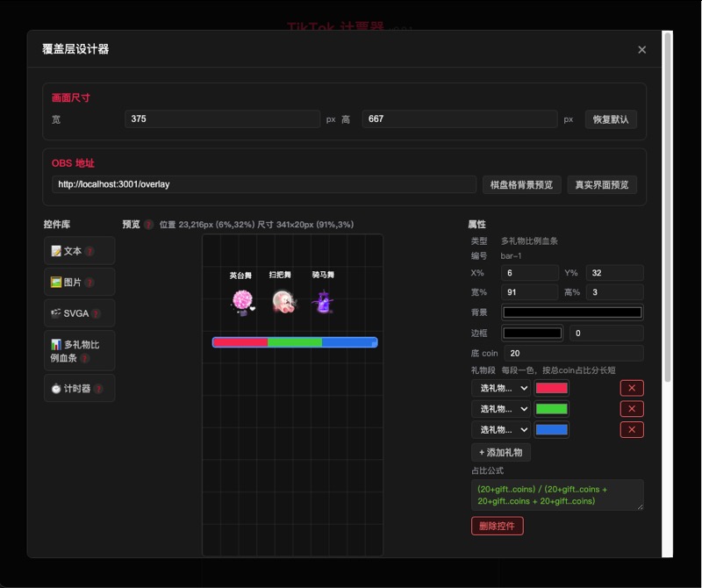
Task: Click the dialog's vertical scrollbar
Action: click(668, 206)
